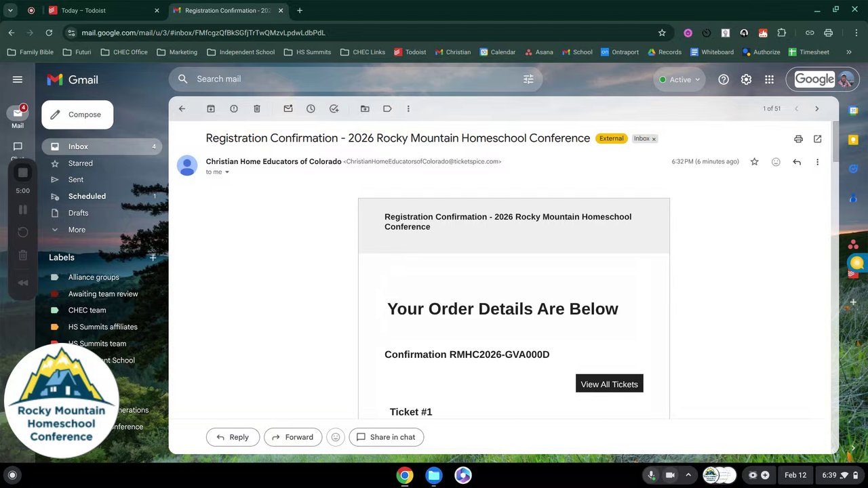Compose a new email
The height and width of the screenshot is (488, 868).
77,115
